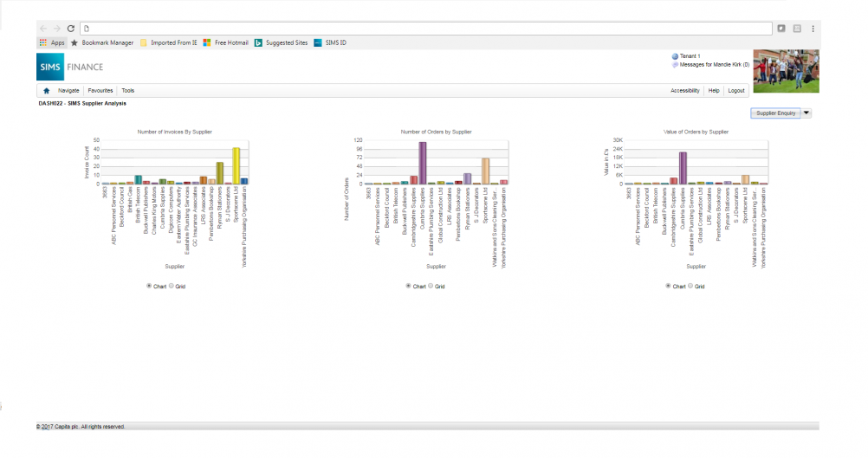Click the second extension icon in toolbar

click(797, 29)
